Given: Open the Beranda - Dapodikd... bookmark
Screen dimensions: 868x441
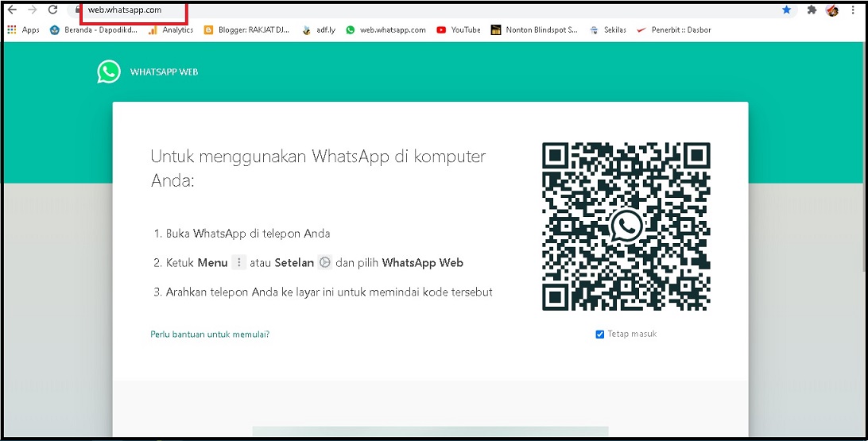Looking at the screenshot, I should point(93,30).
